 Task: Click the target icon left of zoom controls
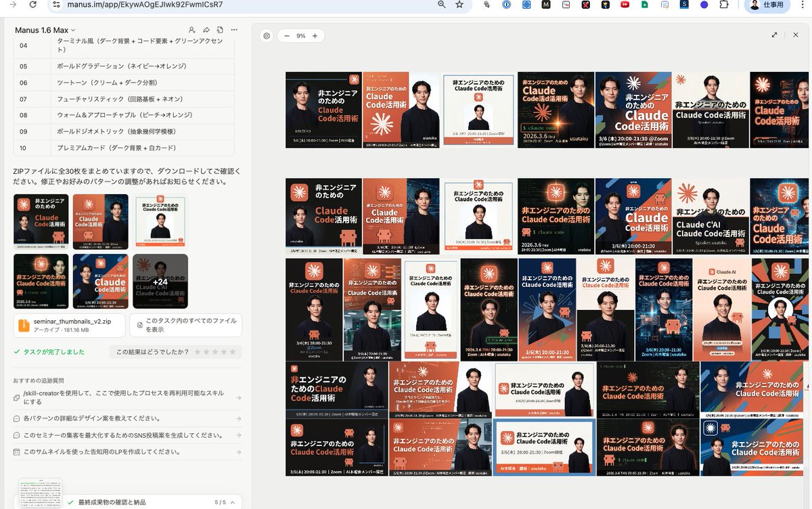(x=267, y=36)
